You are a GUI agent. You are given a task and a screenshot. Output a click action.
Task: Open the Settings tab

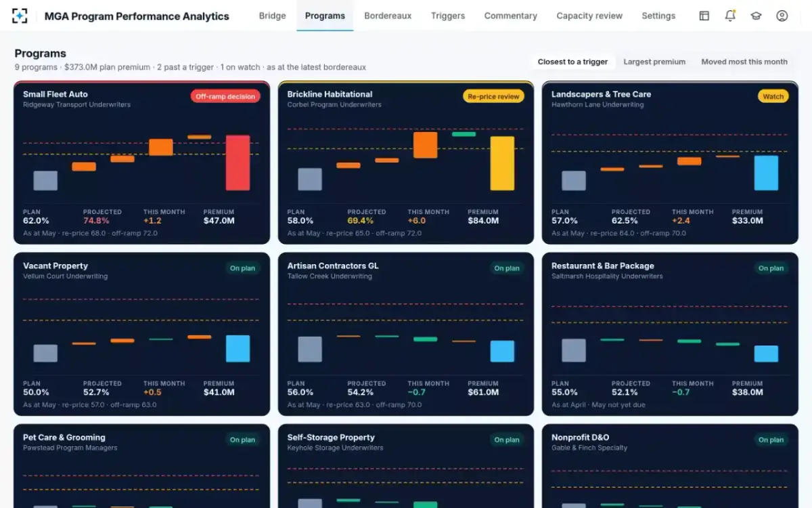coord(658,16)
